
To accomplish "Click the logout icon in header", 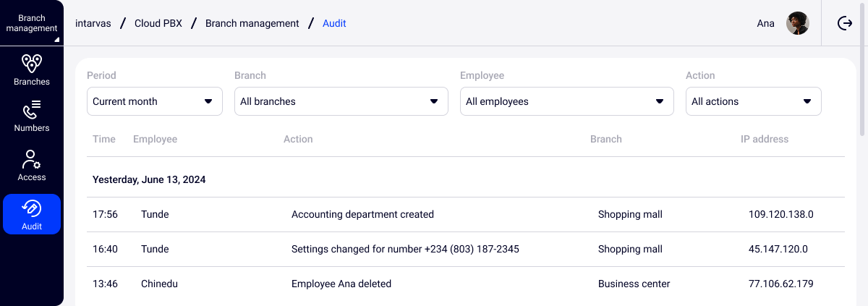I will tap(845, 23).
